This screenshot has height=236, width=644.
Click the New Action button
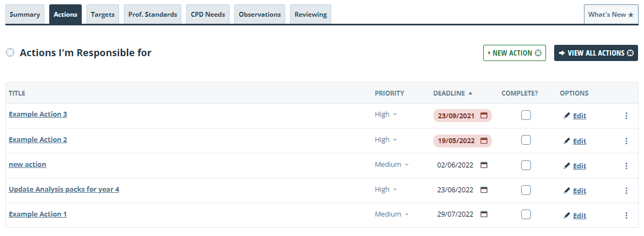point(514,53)
